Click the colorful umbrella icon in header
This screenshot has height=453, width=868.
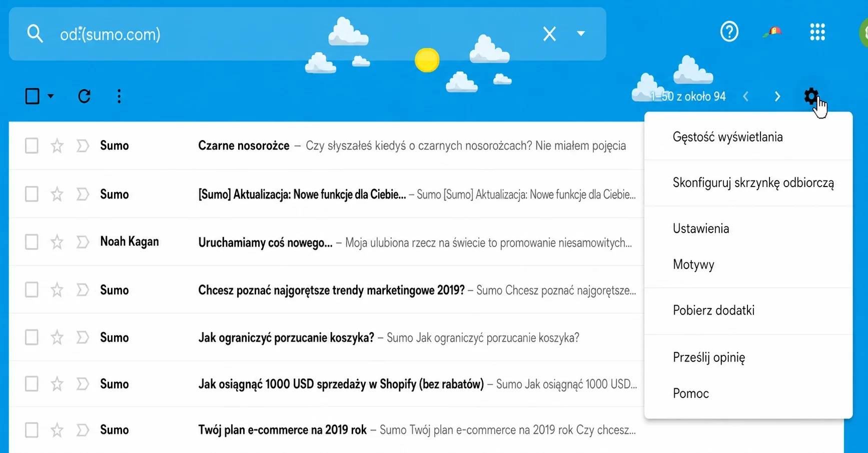pyautogui.click(x=773, y=32)
